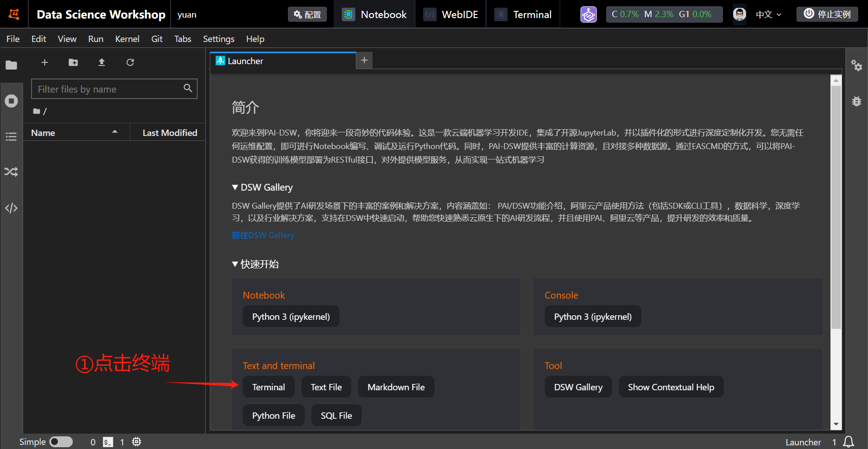Open the debugger bug icon
Image resolution: width=868 pixels, height=449 pixels.
click(857, 101)
